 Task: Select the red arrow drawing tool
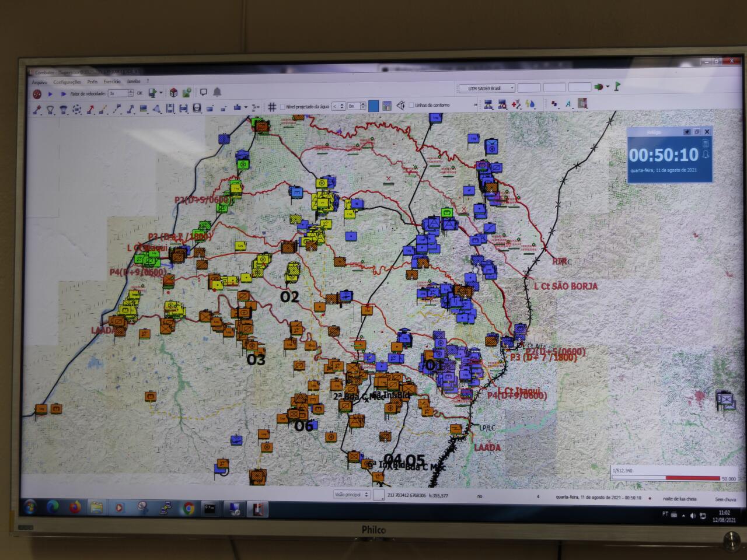(x=90, y=109)
